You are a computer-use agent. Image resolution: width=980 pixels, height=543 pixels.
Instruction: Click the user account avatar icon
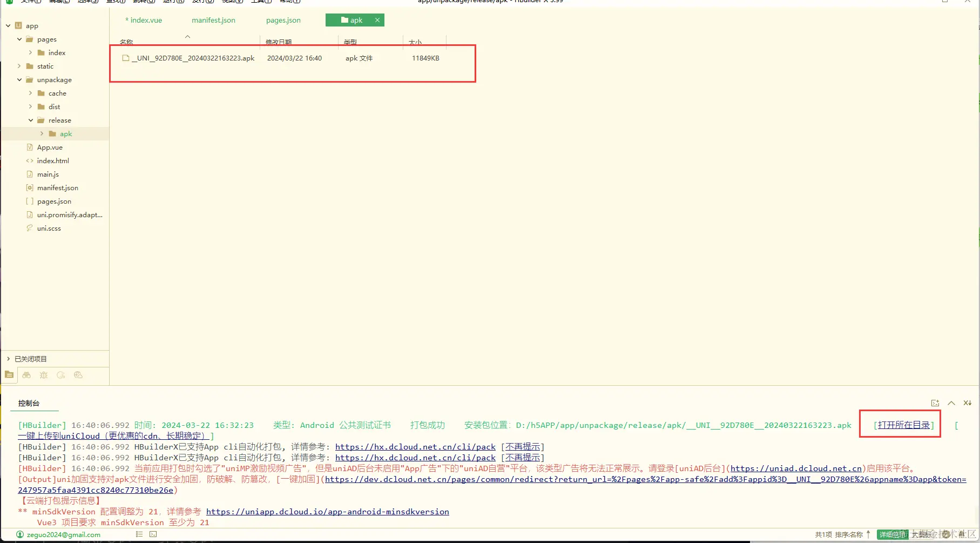pos(20,534)
